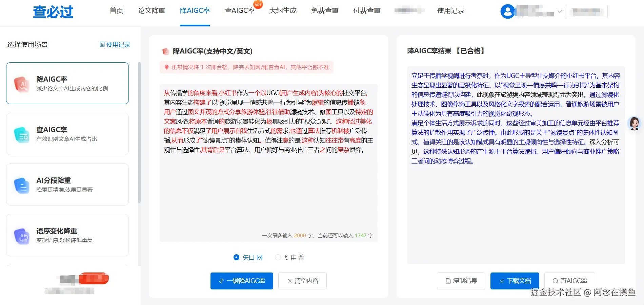Click the 降AIGC率(支持中文/英文) heading text

(x=213, y=51)
